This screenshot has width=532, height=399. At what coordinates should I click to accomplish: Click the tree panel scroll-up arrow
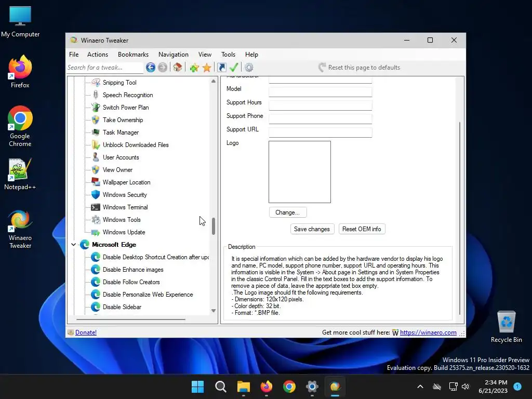(214, 81)
